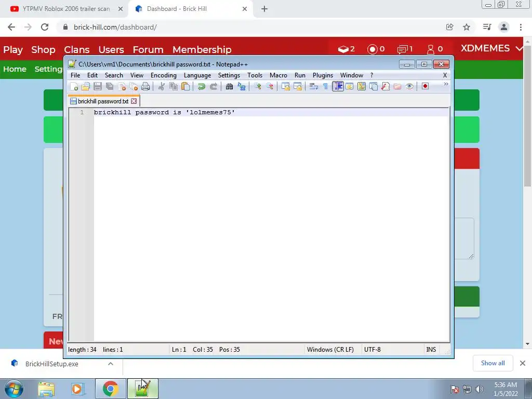532x399 pixels.
Task: Open the Edit menu in Notepad++
Action: 92,75
